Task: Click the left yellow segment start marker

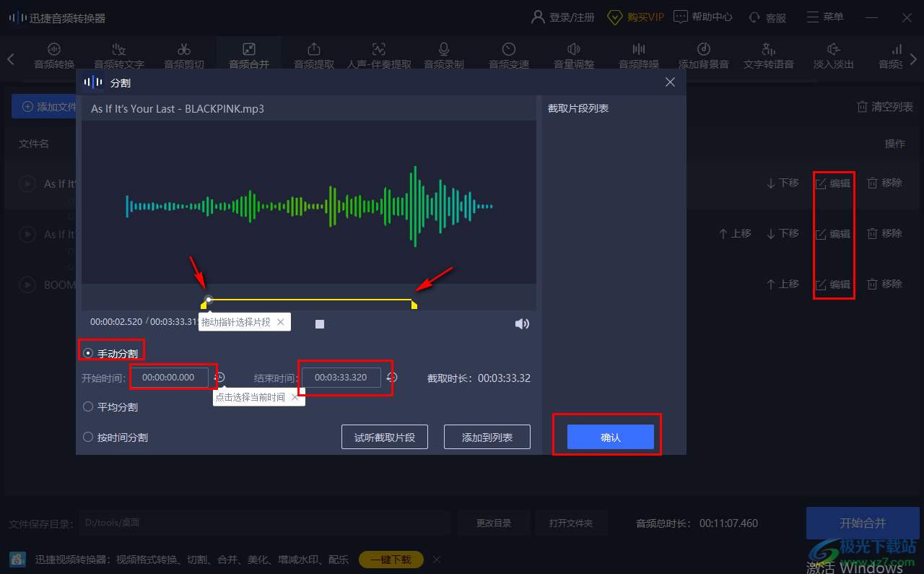Action: pyautogui.click(x=204, y=305)
